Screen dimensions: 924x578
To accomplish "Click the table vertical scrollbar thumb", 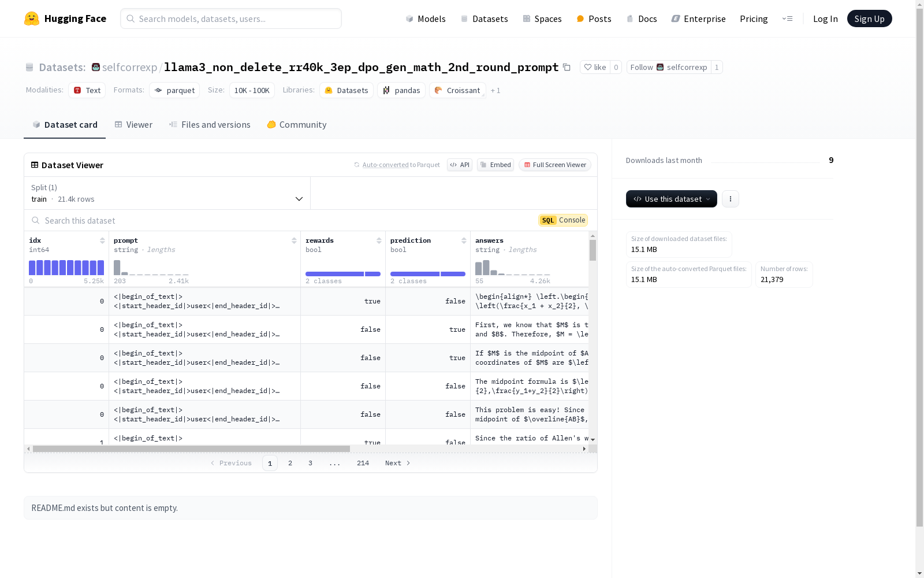I will 593,250.
